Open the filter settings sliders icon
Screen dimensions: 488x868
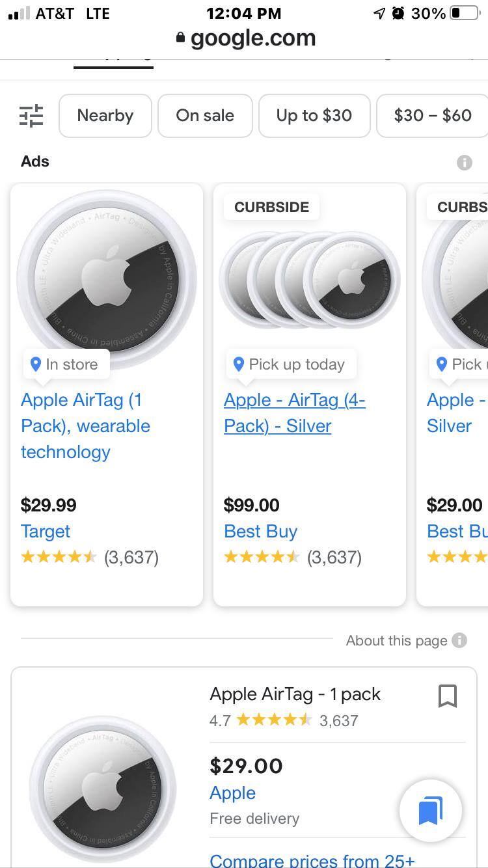(x=31, y=116)
